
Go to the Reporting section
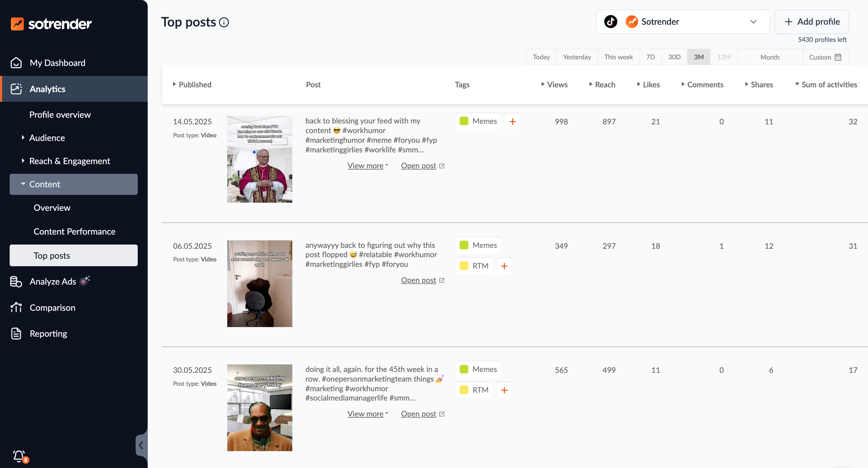coord(49,334)
